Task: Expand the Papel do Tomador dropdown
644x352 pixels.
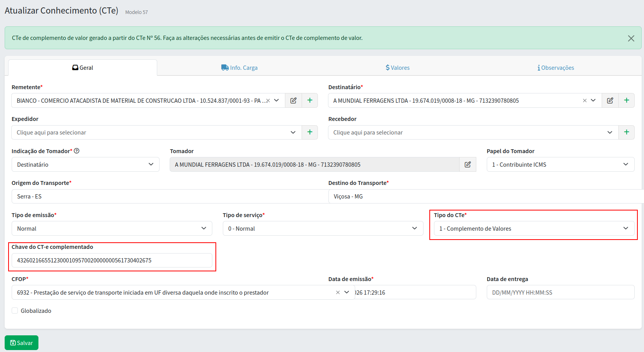Action: [560, 164]
